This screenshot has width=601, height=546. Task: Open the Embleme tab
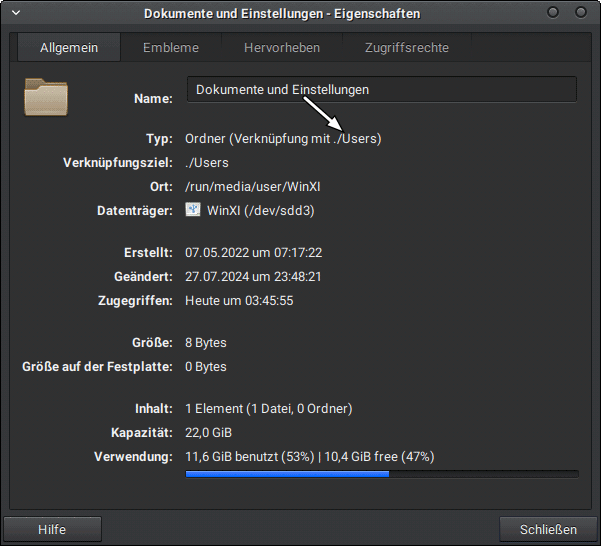click(171, 48)
